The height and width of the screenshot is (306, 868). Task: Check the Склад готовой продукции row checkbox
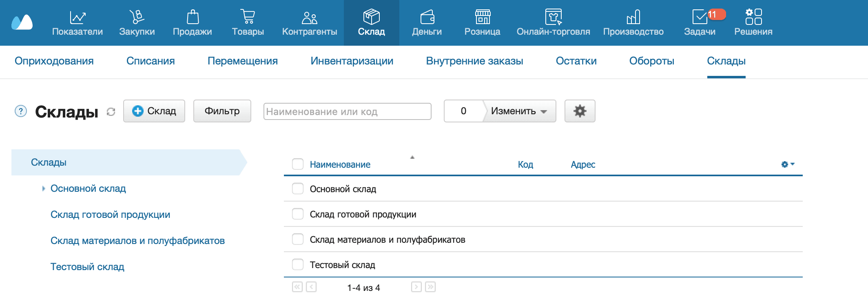coord(298,214)
